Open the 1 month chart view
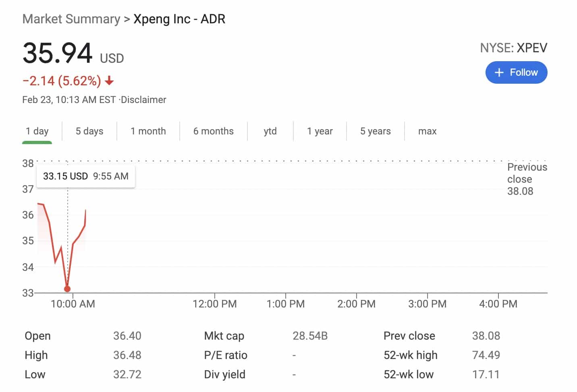Screen dimensions: 577x392 148,131
